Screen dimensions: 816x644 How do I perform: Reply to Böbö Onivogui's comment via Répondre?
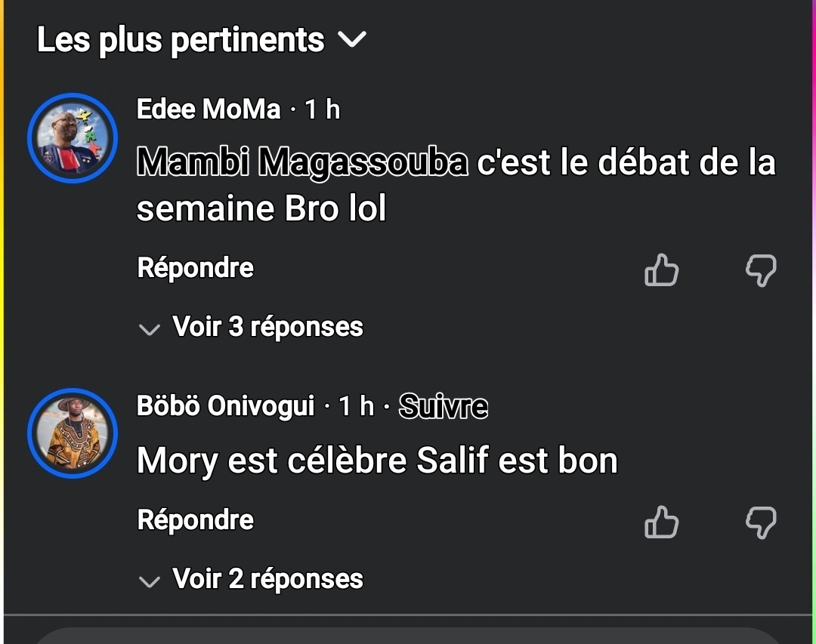[195, 520]
